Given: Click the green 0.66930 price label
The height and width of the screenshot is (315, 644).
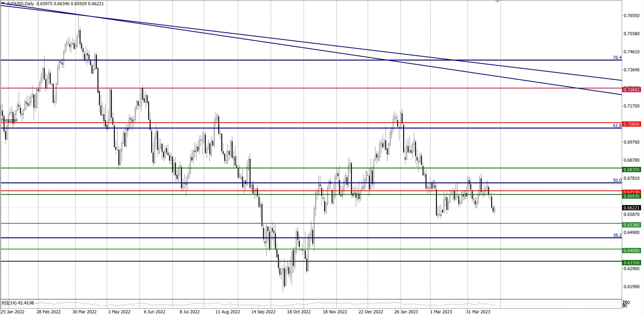Looking at the screenshot, I should pos(631,196).
